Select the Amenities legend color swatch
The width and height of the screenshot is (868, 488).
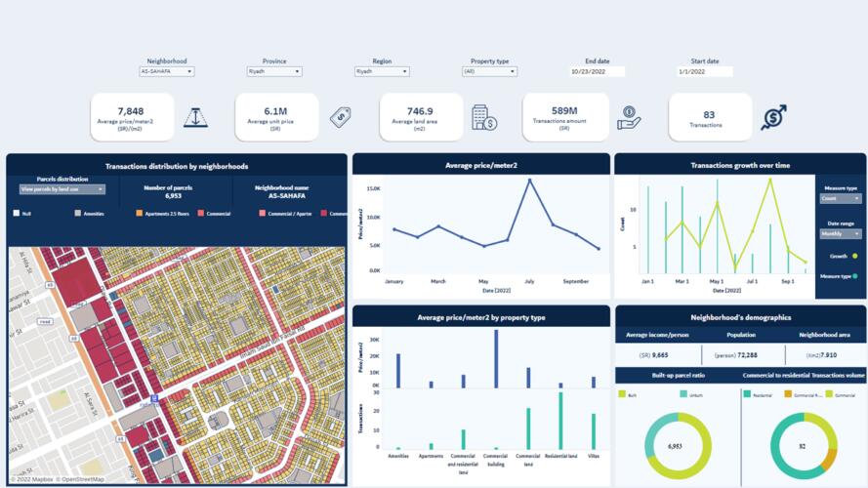(78, 213)
